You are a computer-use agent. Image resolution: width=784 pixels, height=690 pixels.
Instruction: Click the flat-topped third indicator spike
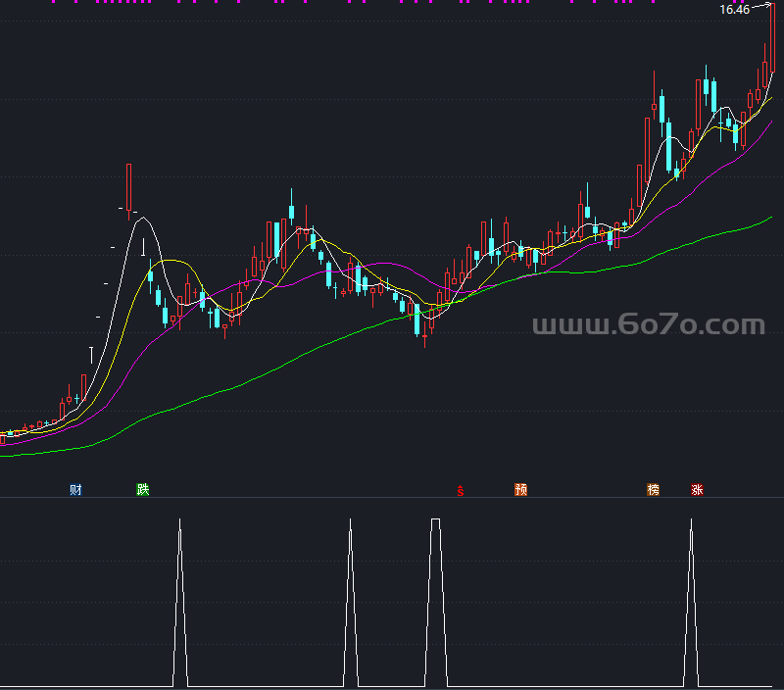(436, 603)
